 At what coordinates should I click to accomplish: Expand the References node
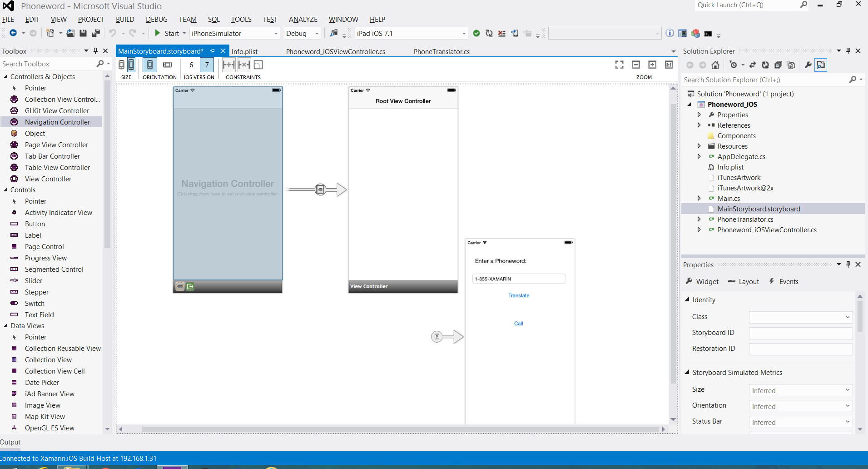[699, 125]
